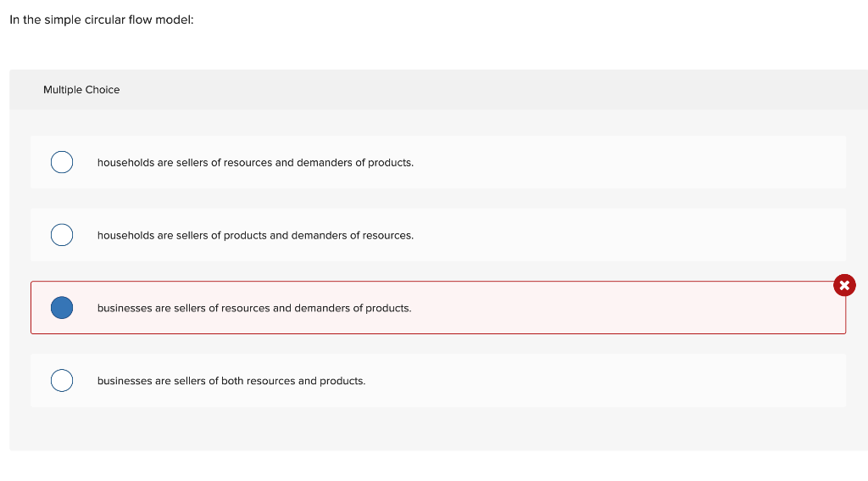Click the 'Multiple Choice' label

pos(81,90)
